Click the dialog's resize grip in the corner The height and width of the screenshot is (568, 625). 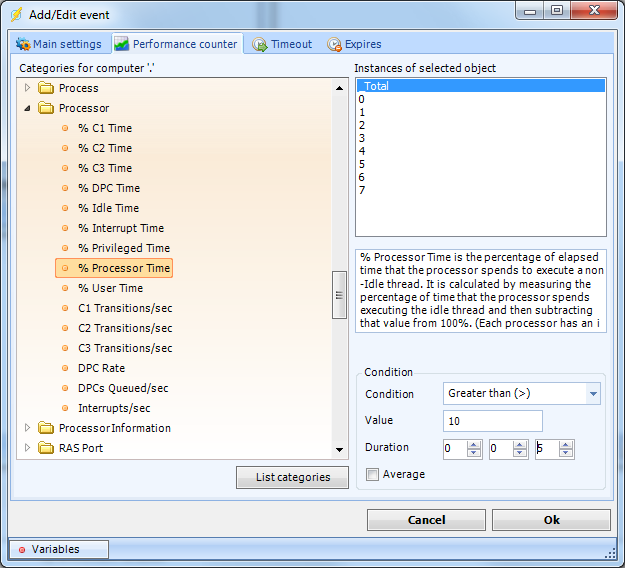611,554
